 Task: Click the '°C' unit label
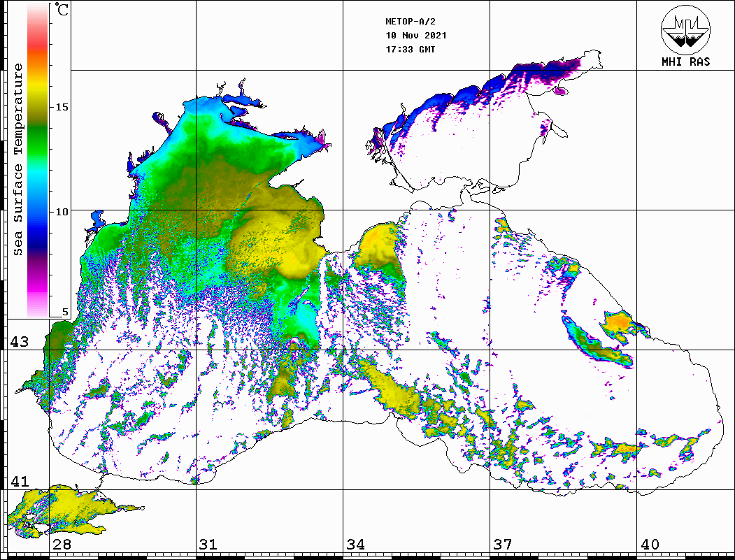62,10
